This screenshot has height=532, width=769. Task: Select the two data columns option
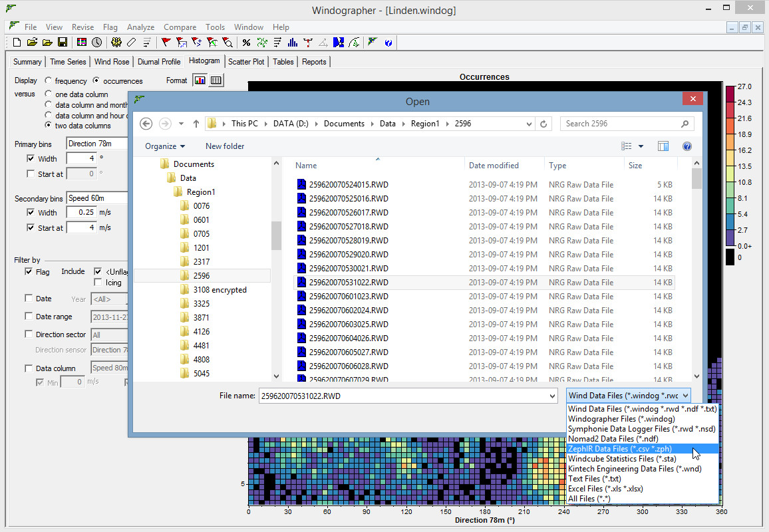click(x=48, y=125)
